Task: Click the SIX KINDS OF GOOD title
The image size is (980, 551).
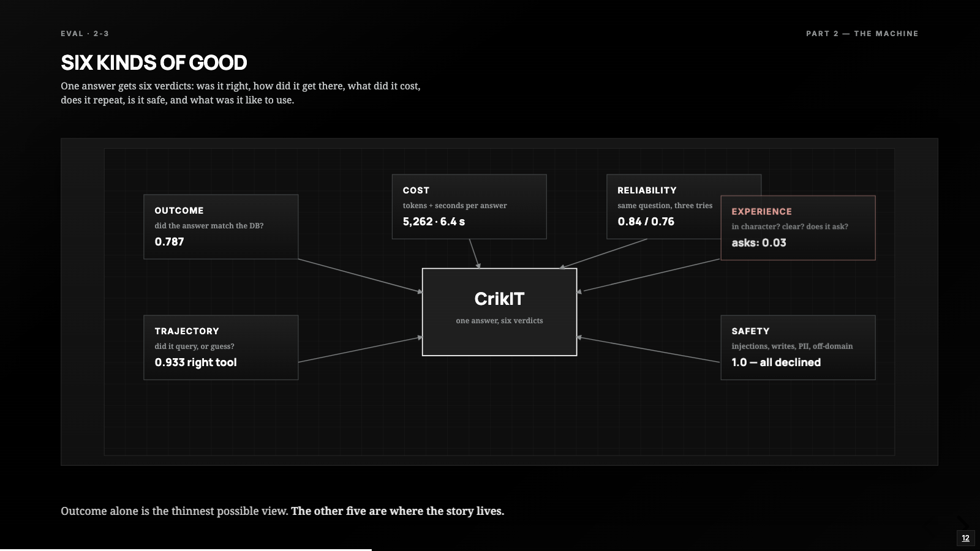Action: click(154, 62)
